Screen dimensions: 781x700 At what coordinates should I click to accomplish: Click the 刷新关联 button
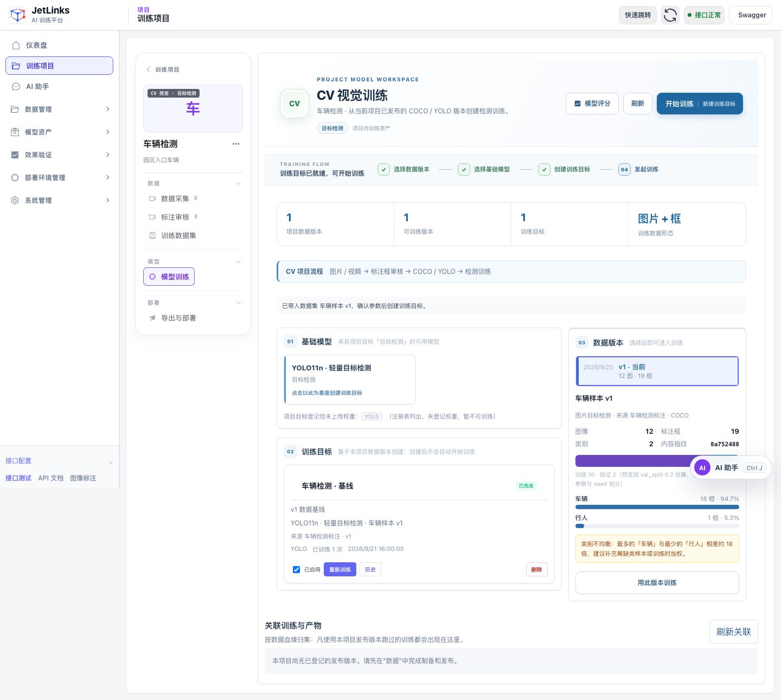click(x=733, y=632)
